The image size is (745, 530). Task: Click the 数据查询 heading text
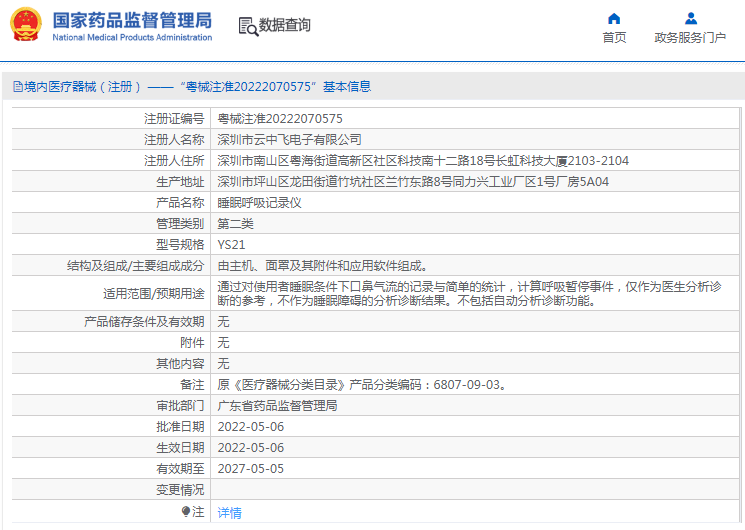pyautogui.click(x=285, y=25)
